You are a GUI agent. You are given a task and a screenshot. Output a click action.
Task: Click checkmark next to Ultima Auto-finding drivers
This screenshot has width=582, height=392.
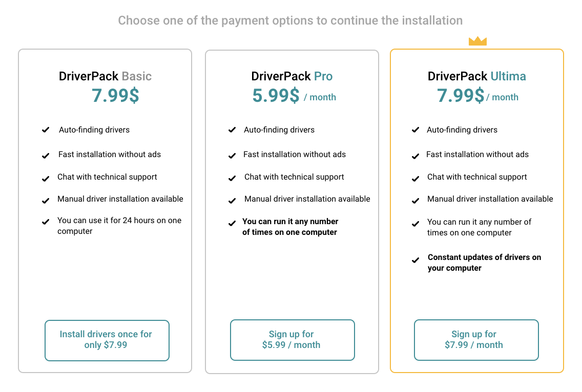tap(415, 130)
